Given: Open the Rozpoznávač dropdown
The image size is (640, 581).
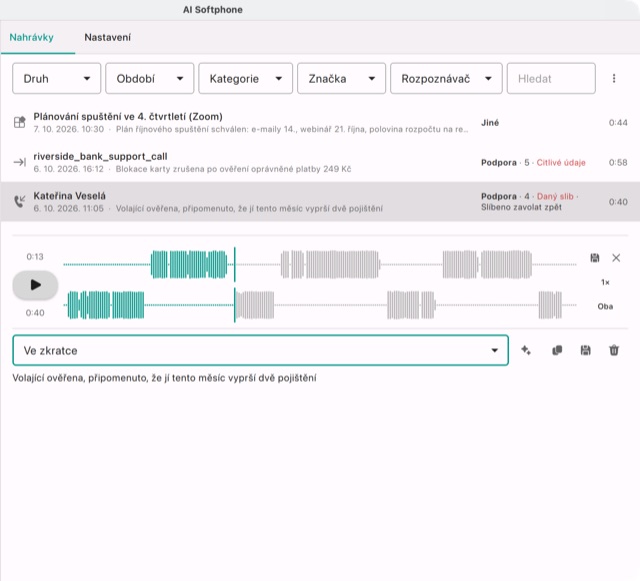Looking at the screenshot, I should coord(446,78).
